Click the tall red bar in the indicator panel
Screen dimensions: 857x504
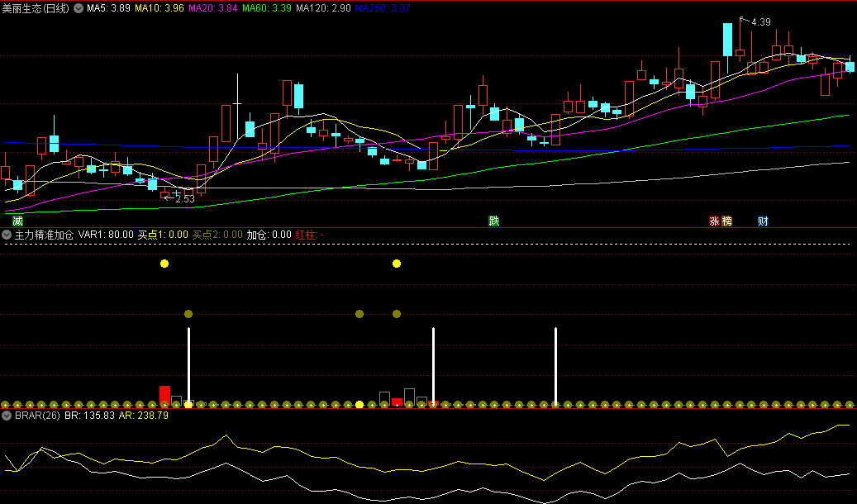164,396
